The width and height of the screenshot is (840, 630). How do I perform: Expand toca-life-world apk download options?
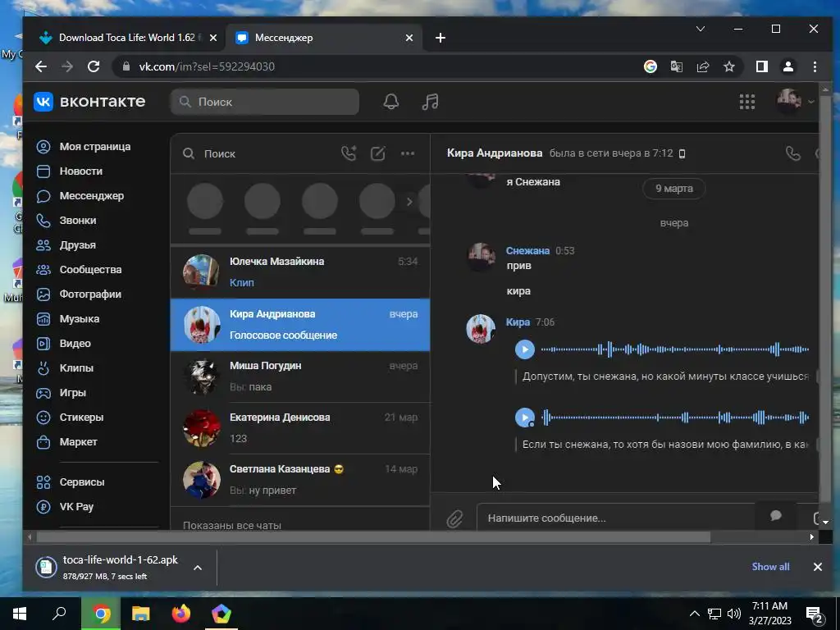pyautogui.click(x=198, y=568)
